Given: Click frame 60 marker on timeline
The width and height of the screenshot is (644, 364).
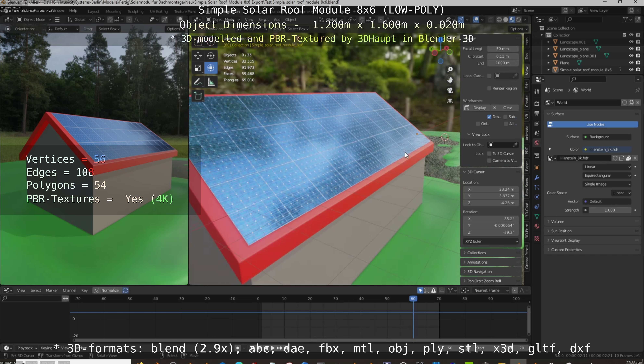Looking at the screenshot, I should (413, 298).
